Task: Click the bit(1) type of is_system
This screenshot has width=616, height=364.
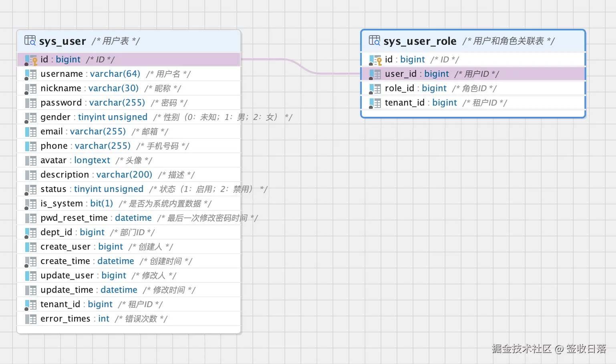Action: [x=101, y=204]
